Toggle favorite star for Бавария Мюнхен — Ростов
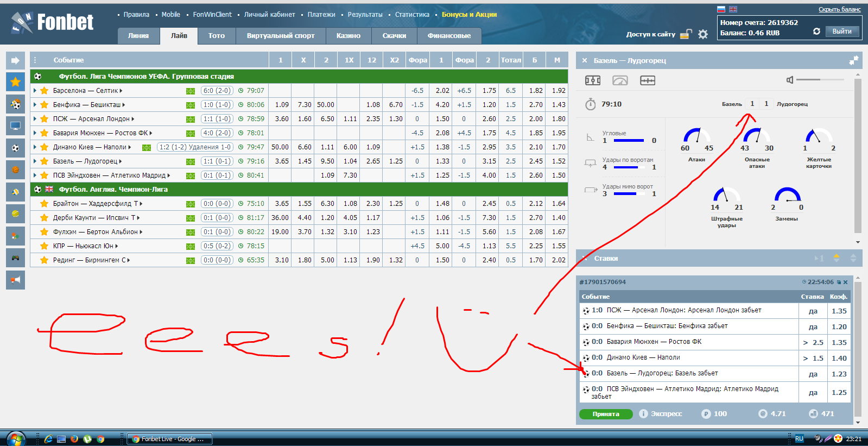The width and height of the screenshot is (868, 446). (x=45, y=133)
